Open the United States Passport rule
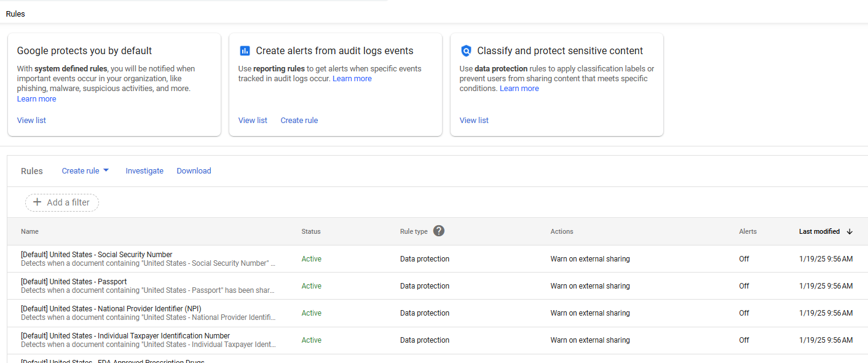The image size is (868, 363). coord(74,282)
